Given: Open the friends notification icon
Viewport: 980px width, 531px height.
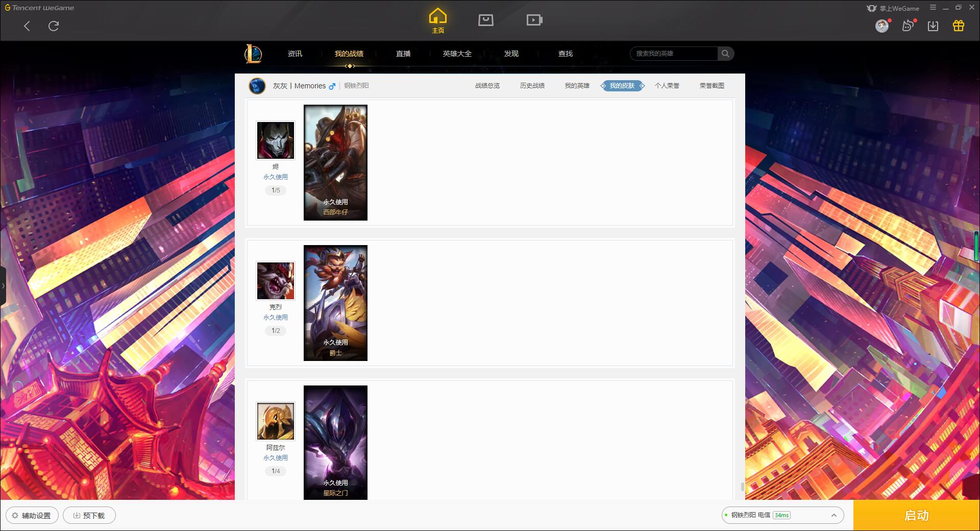Looking at the screenshot, I should coord(908,26).
